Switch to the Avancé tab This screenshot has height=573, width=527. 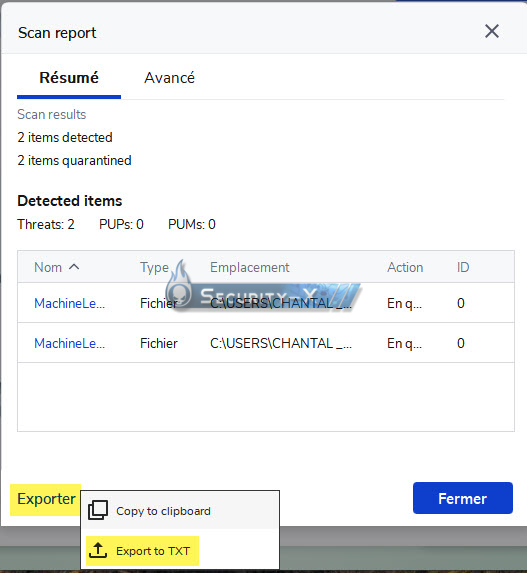click(x=170, y=78)
